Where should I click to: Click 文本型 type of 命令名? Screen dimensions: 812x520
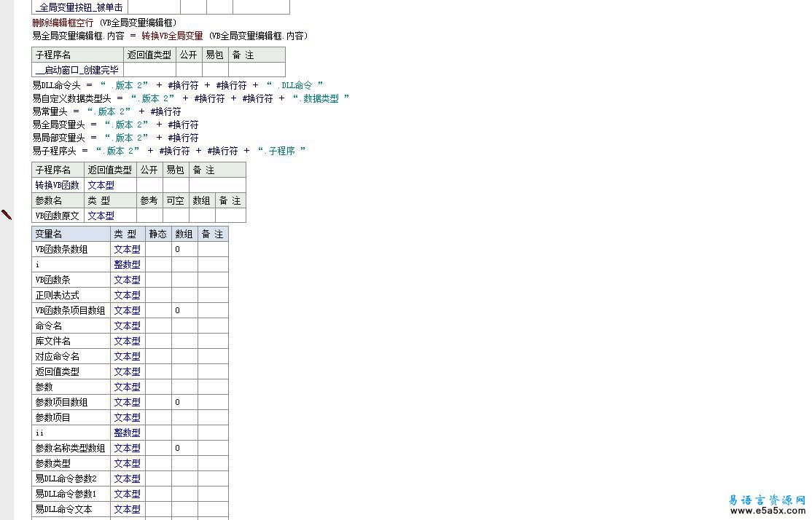128,326
